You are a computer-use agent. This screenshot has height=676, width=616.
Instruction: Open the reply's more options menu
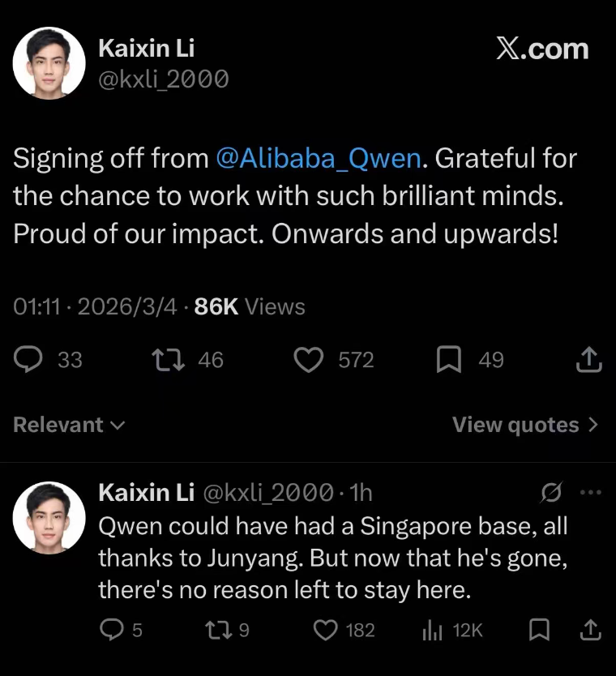[x=592, y=492]
